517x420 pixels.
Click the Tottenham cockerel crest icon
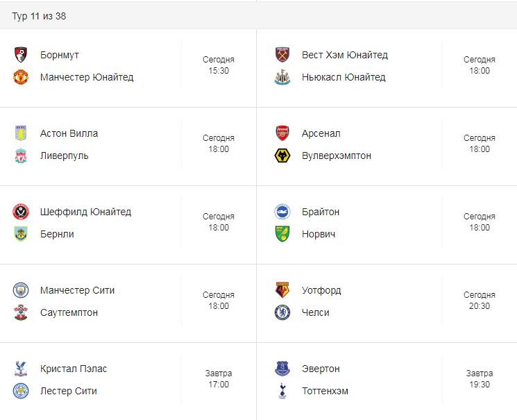pyautogui.click(x=282, y=391)
